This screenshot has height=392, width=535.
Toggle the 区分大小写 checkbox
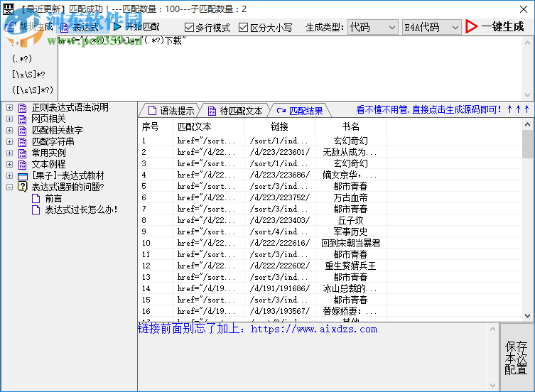[x=243, y=27]
